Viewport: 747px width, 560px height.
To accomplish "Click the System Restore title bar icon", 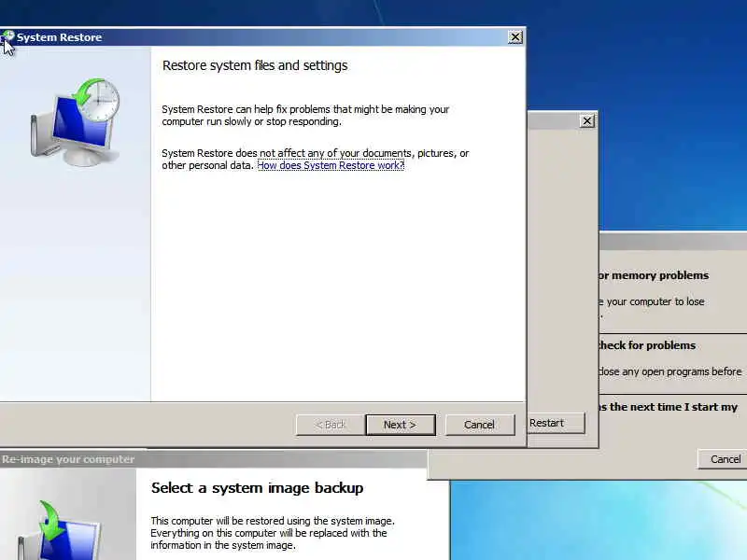I will (7, 36).
